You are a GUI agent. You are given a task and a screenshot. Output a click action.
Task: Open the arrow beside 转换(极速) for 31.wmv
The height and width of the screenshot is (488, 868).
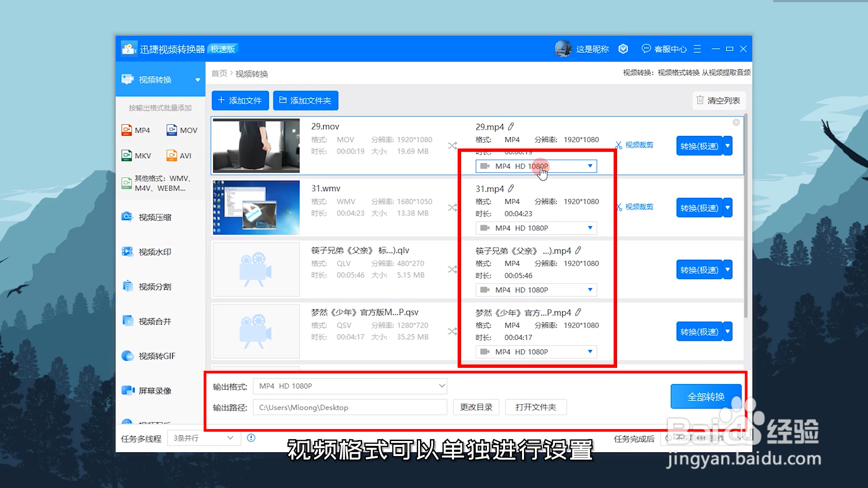pos(727,208)
